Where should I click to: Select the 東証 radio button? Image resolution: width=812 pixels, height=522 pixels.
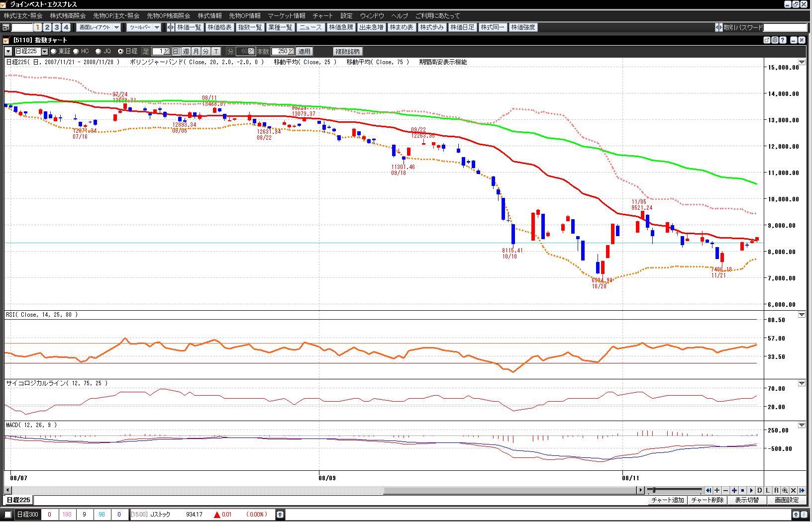point(54,51)
